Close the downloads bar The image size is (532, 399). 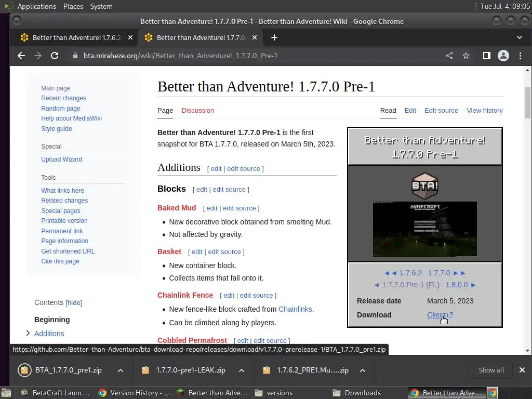tap(522, 370)
